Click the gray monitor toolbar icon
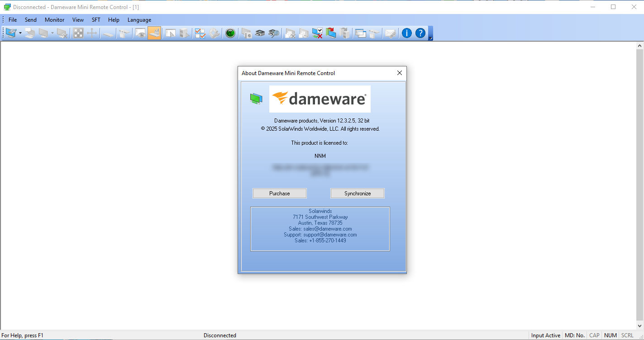This screenshot has height=340, width=644. 43,33
